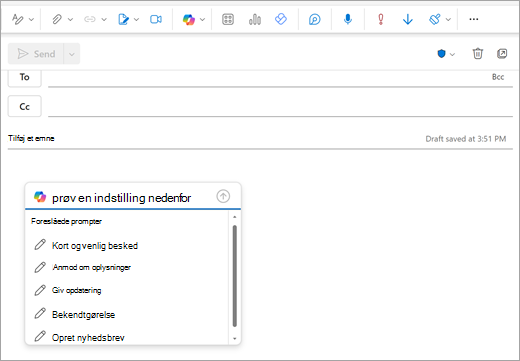This screenshot has height=361, width=520.
Task: Open the text formatting options icon
Action: tap(17, 19)
